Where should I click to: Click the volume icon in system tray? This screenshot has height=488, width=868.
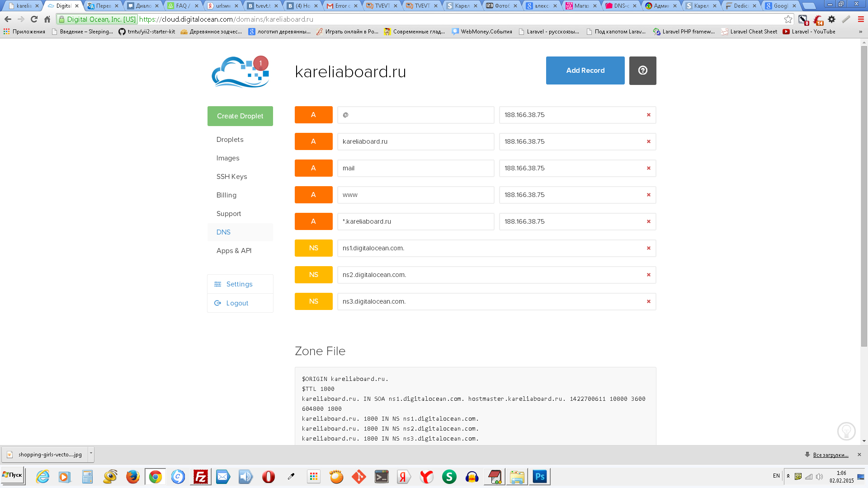pos(819,476)
